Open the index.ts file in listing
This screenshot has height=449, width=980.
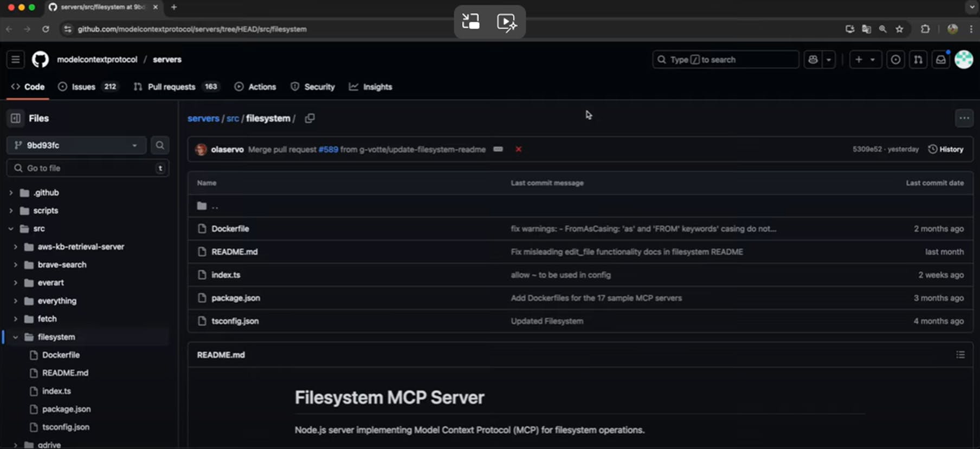225,275
